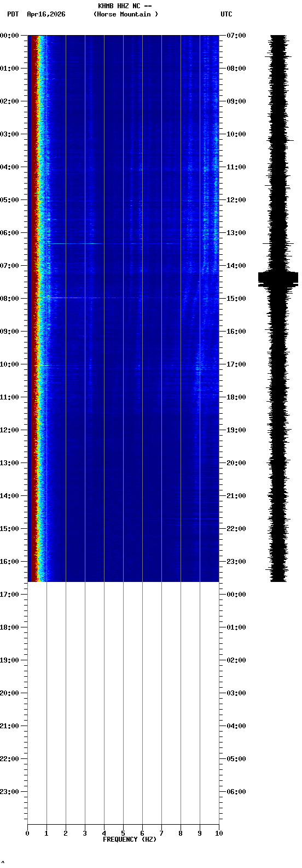Click the station title 'KHMB HHZ NC --'
This screenshot has height=868, width=302.
point(125,6)
